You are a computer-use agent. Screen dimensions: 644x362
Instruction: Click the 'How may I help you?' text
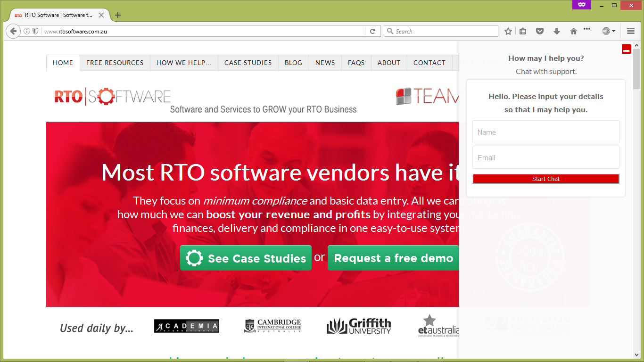tap(546, 58)
